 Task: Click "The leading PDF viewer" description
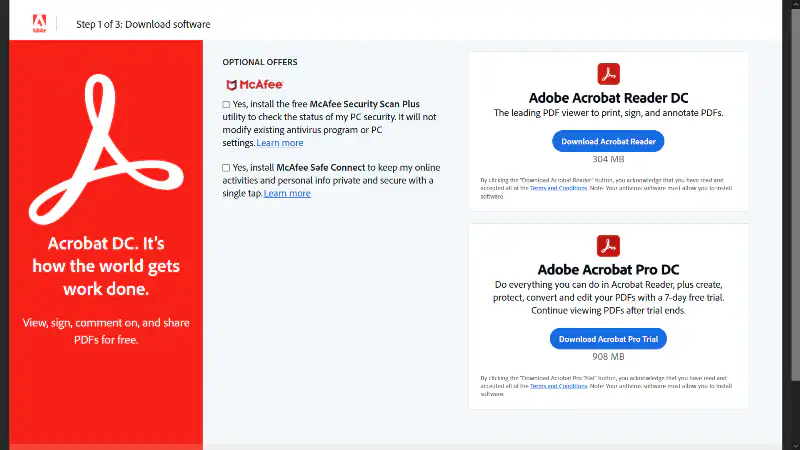pyautogui.click(x=608, y=113)
